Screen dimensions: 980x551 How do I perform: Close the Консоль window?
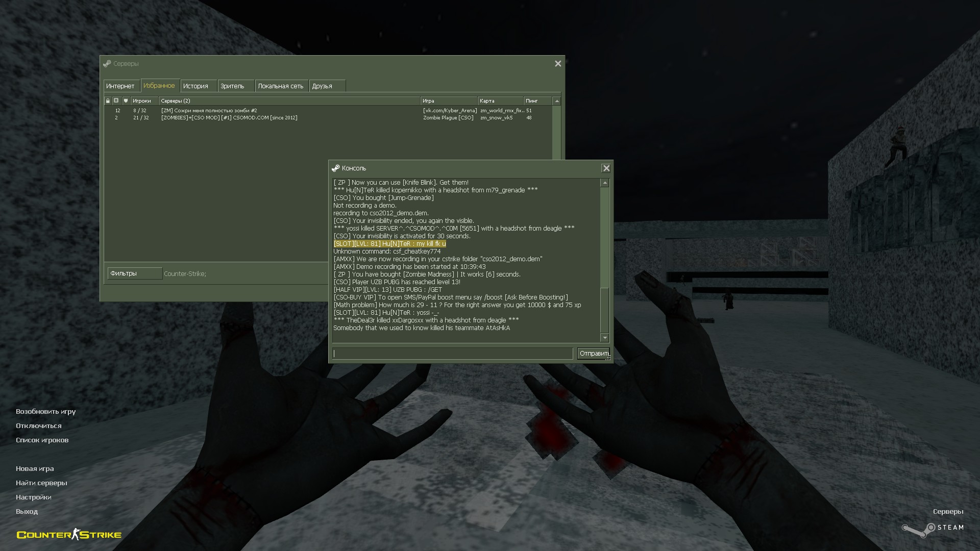coord(606,168)
